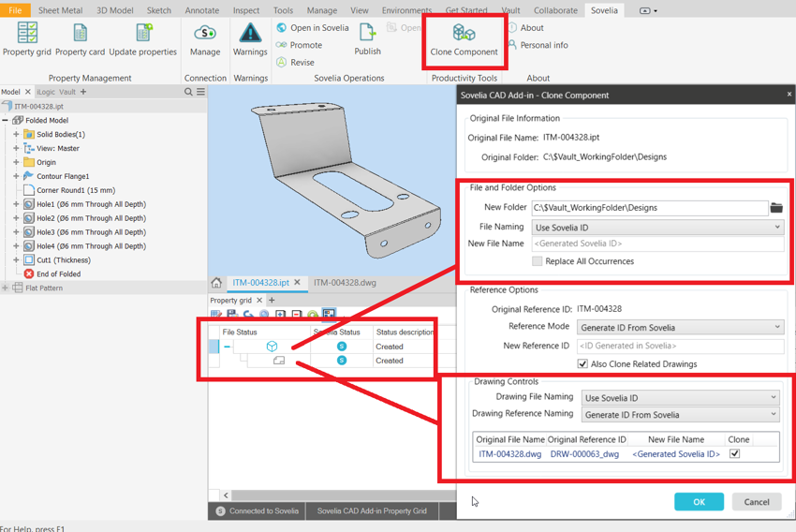The image size is (796, 532).
Task: Expand the Hole1 feature node
Action: (x=16, y=204)
